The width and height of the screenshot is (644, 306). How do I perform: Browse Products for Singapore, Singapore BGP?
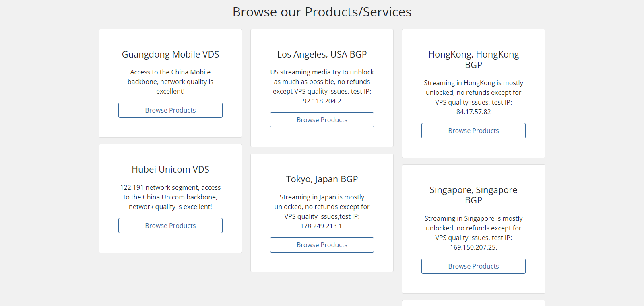[x=473, y=266]
